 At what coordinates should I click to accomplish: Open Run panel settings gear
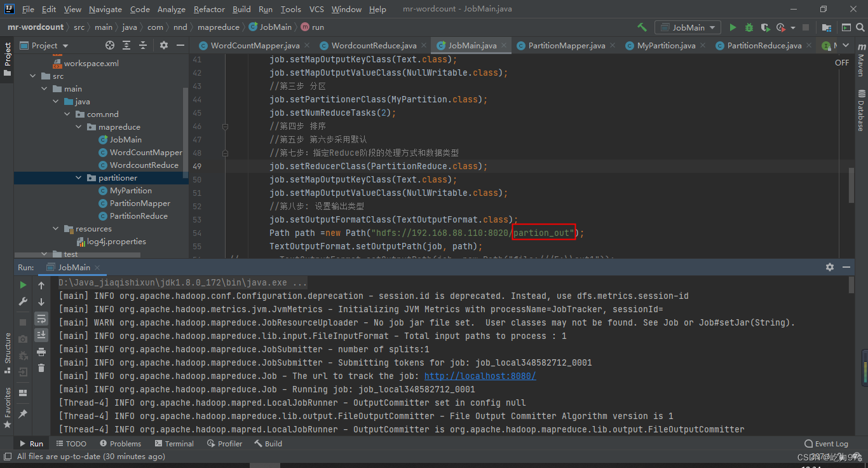tap(829, 267)
